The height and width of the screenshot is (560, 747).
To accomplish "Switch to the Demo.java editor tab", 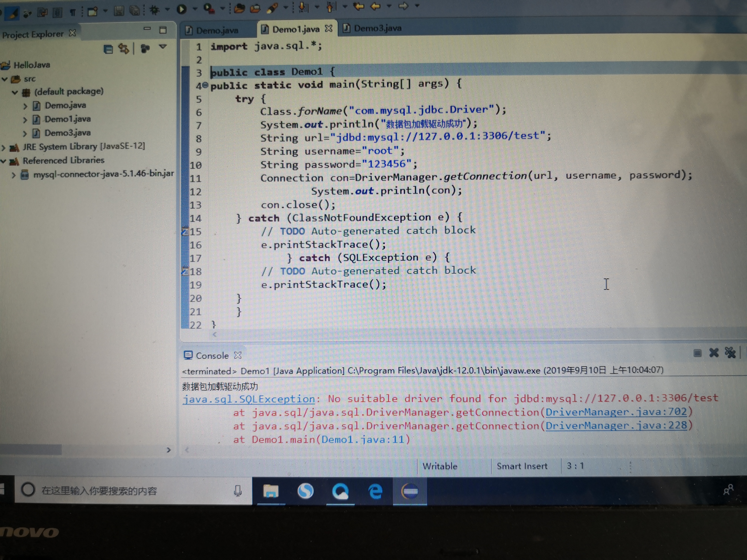I will point(212,31).
